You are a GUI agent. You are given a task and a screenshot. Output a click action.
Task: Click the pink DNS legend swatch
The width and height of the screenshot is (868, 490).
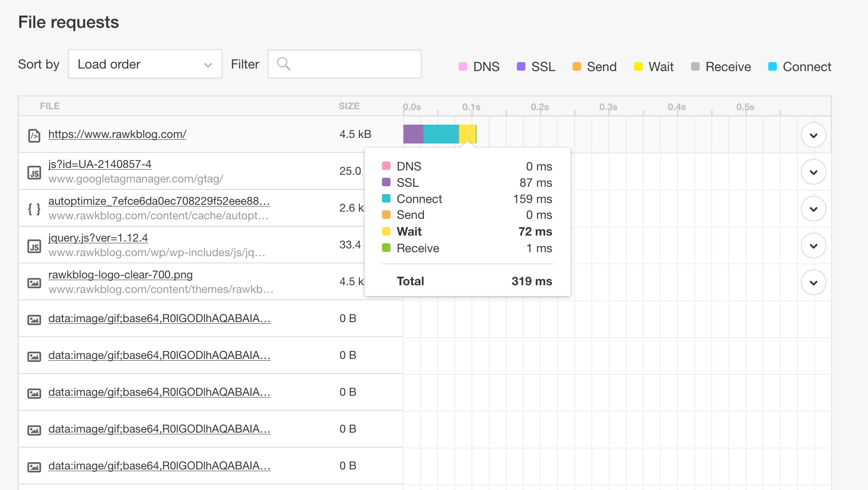point(462,66)
